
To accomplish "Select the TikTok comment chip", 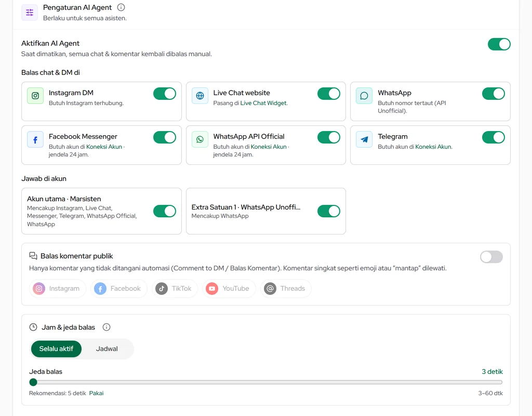I will click(175, 289).
